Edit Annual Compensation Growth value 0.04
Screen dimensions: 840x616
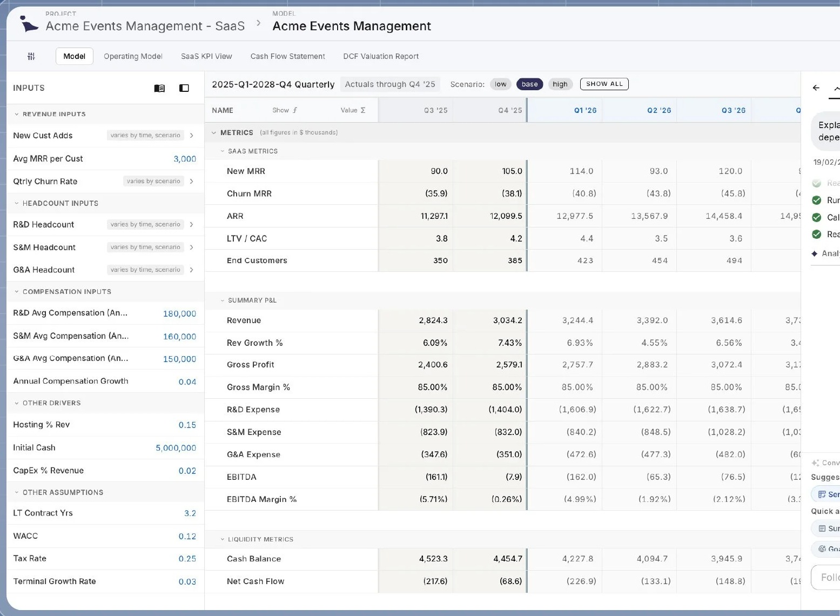pos(187,382)
